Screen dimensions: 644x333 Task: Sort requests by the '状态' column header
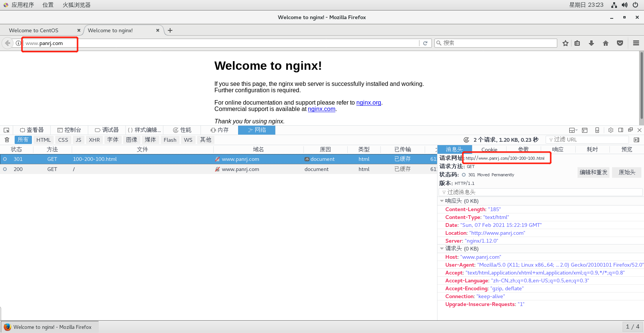click(17, 149)
